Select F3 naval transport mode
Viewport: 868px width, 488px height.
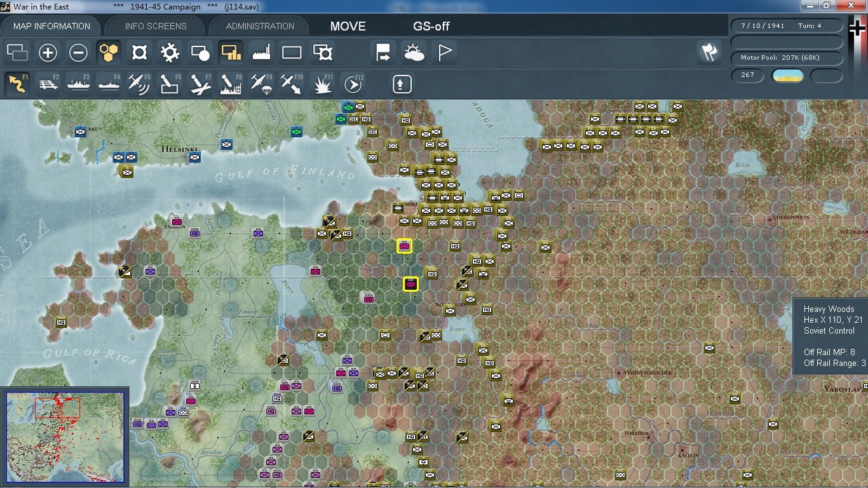pos(78,84)
